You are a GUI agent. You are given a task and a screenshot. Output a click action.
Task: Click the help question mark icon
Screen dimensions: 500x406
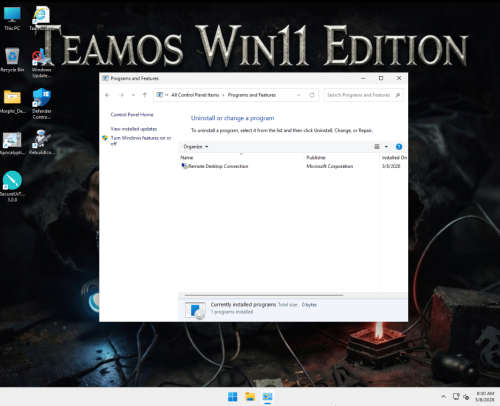pos(399,147)
